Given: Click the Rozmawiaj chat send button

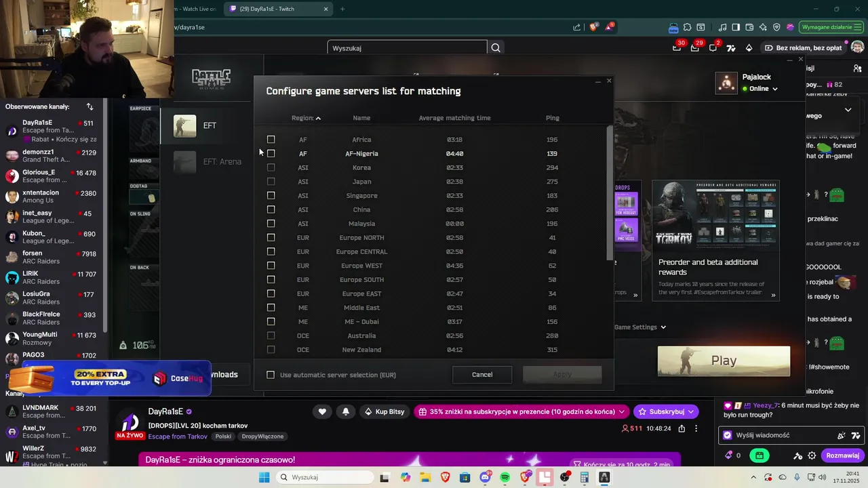Looking at the screenshot, I should click(843, 455).
